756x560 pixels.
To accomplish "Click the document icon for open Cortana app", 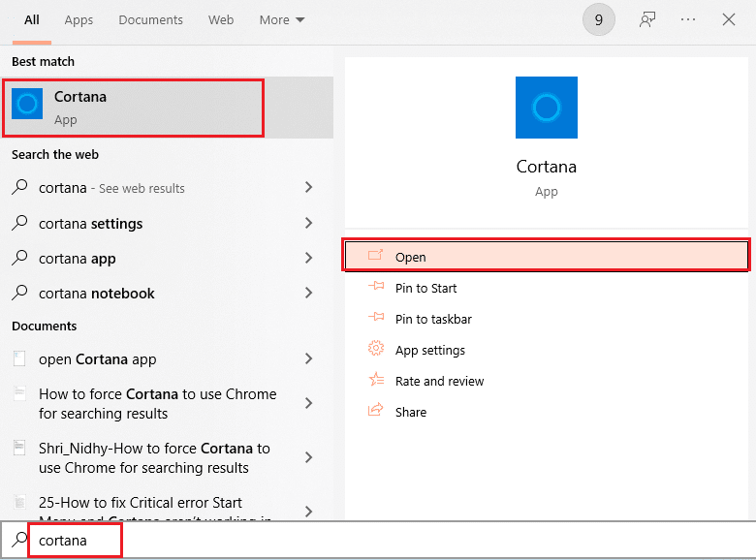I will tap(19, 358).
